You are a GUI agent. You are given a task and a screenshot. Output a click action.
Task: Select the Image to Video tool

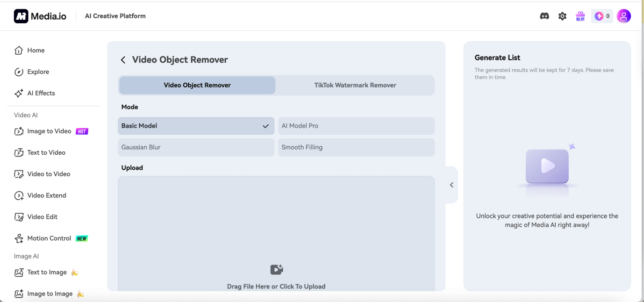[x=49, y=131]
